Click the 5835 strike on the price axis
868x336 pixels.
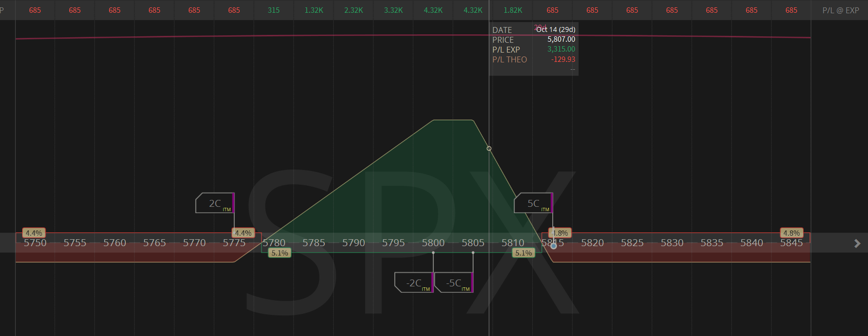pos(712,243)
